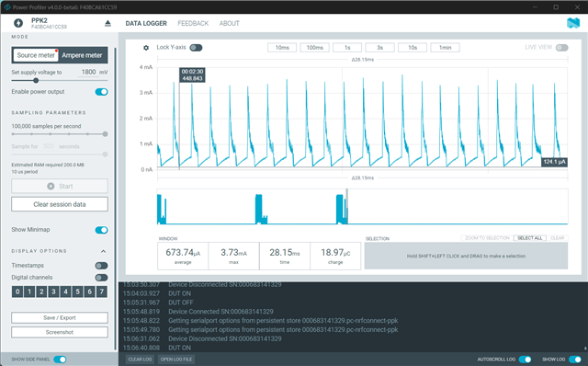
Task: Adjust samples per second slider handle
Action: (x=105, y=134)
